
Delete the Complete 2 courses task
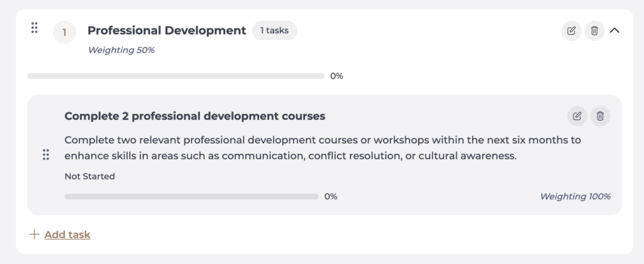[x=600, y=116]
